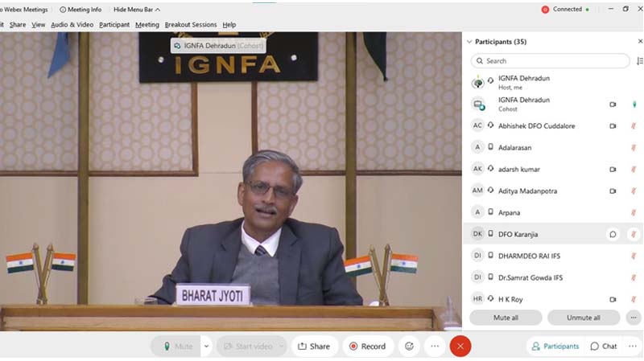Unmute DFO Karanjia's microphone
The image size is (644, 361).
[634, 234]
